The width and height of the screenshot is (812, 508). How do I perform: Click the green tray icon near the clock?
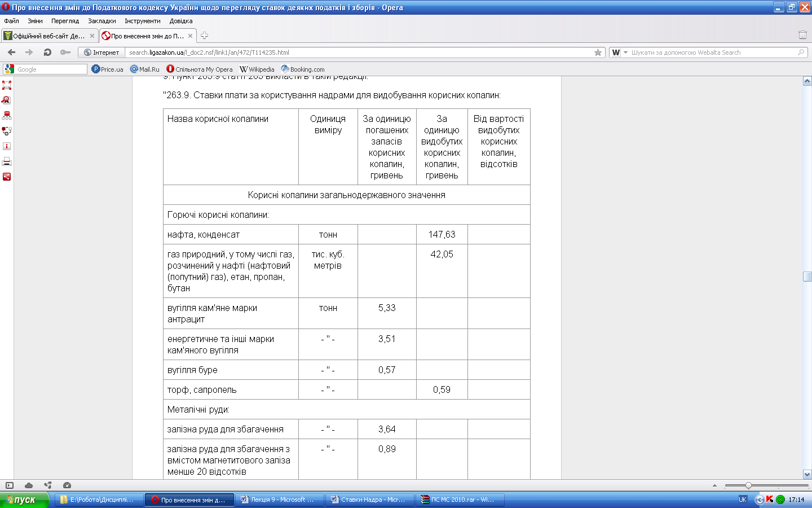tap(780, 500)
